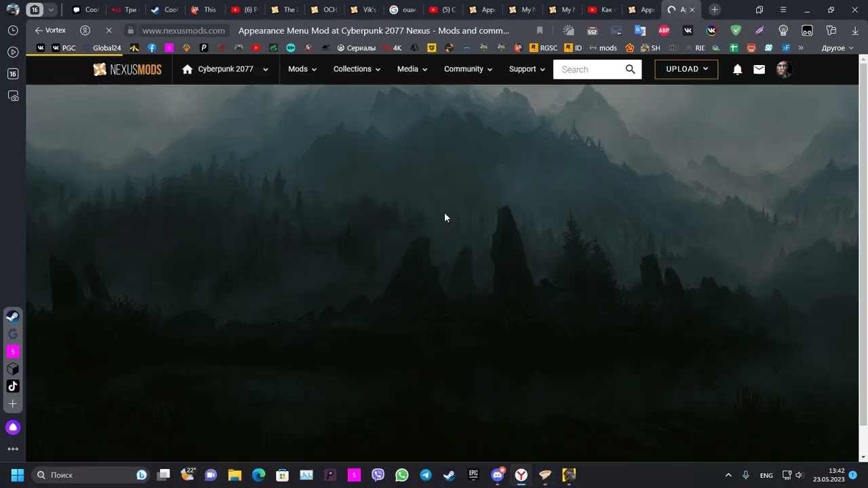This screenshot has width=868, height=488.
Task: Open TikTok in the browser sidebar
Action: pyautogui.click(x=12, y=386)
